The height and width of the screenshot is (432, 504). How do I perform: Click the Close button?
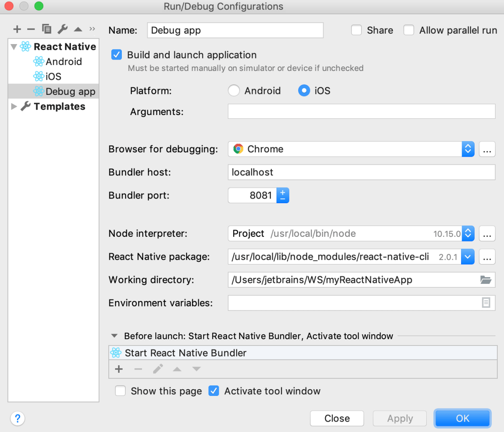pyautogui.click(x=337, y=418)
